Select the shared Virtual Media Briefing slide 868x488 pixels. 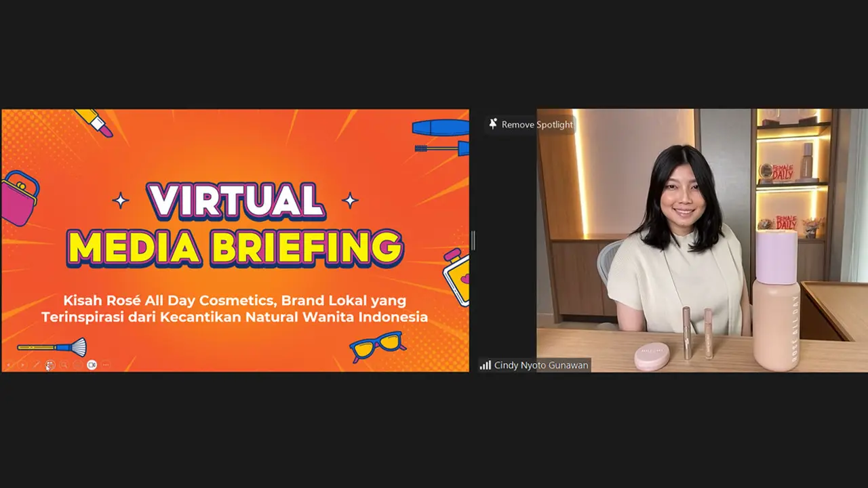pyautogui.click(x=235, y=241)
